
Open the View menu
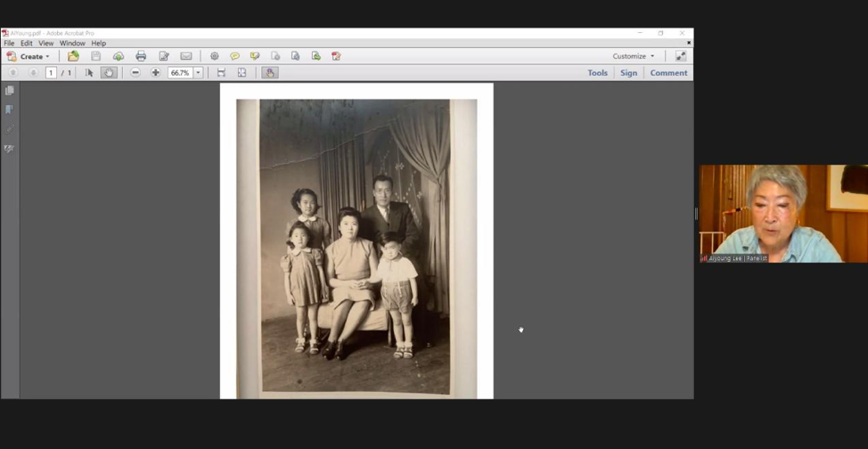click(46, 43)
